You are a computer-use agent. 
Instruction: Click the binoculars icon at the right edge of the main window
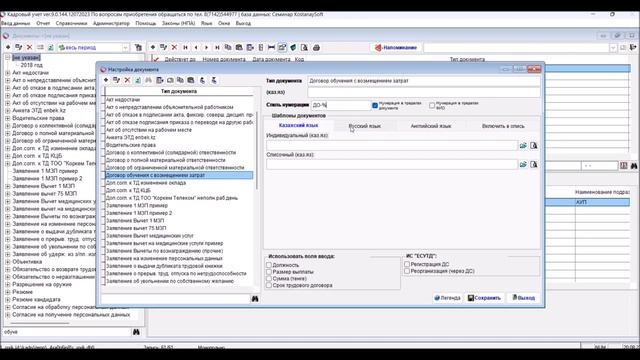634,166
